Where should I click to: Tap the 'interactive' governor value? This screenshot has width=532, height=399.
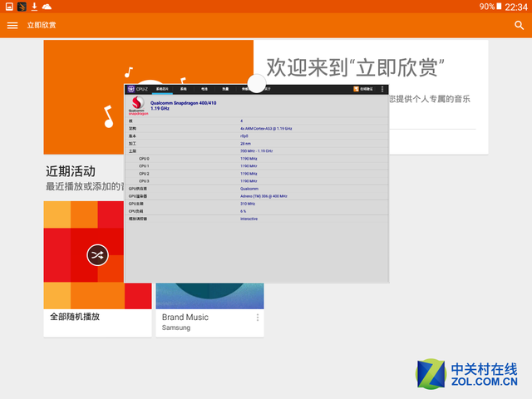[x=249, y=219]
